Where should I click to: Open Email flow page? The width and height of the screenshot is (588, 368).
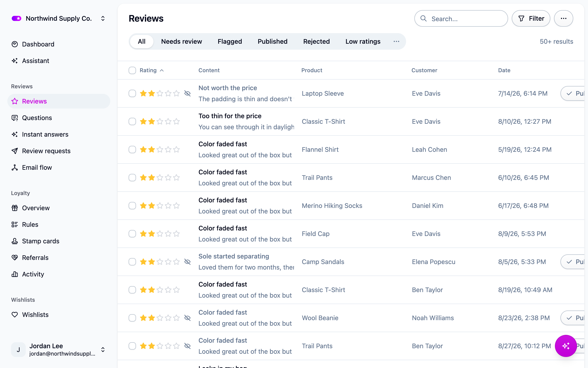click(59, 167)
